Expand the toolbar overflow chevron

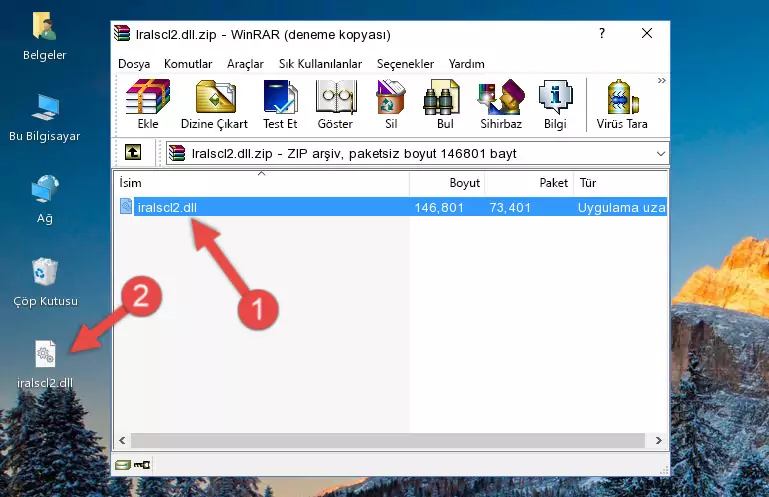[662, 80]
